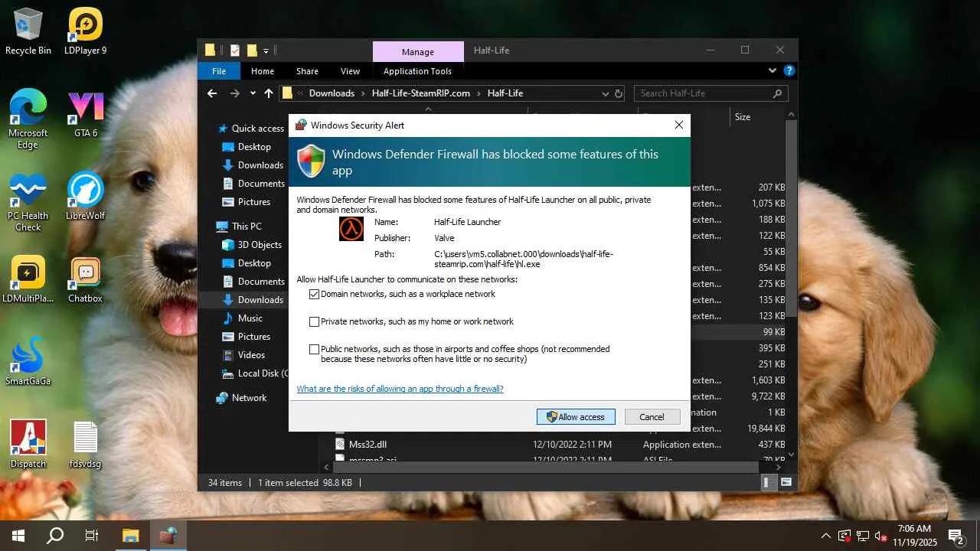Switch Explorer to details view

pos(767,483)
